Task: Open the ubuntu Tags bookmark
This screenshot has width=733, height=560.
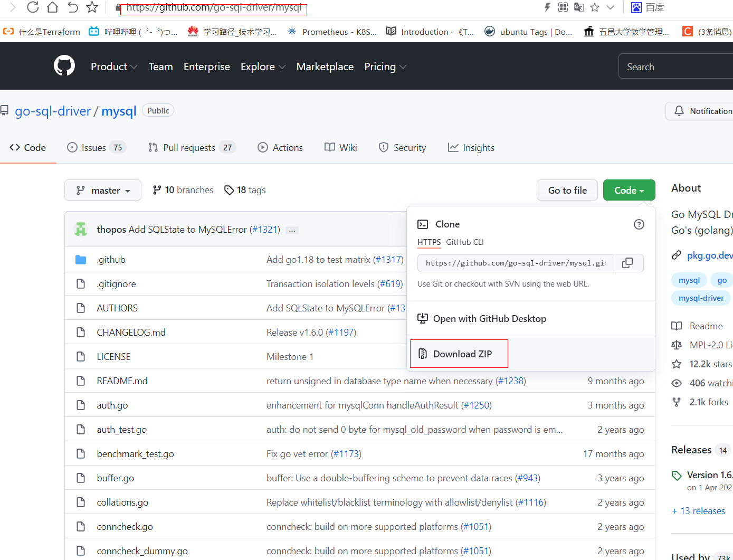Action: (528, 32)
